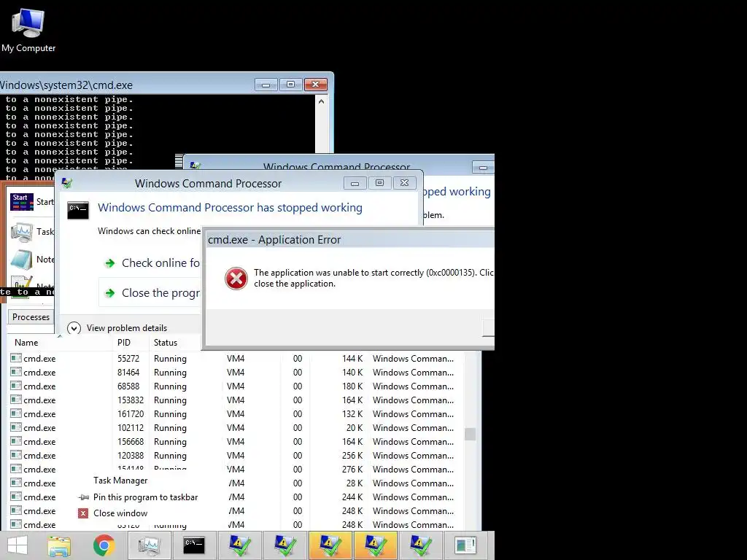Screen dimensions: 747x560
Task: Click the Notepad icon in the list
Action: tap(22, 260)
